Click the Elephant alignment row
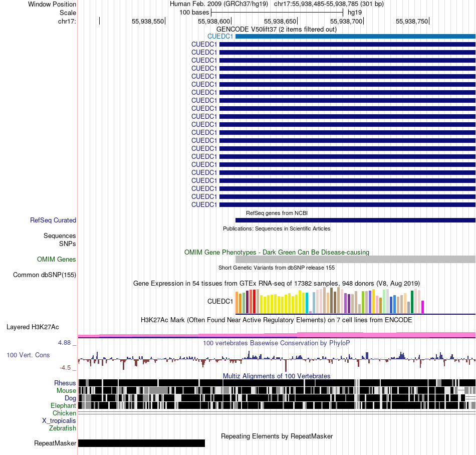The width and height of the screenshot is (476, 455). 277,405
